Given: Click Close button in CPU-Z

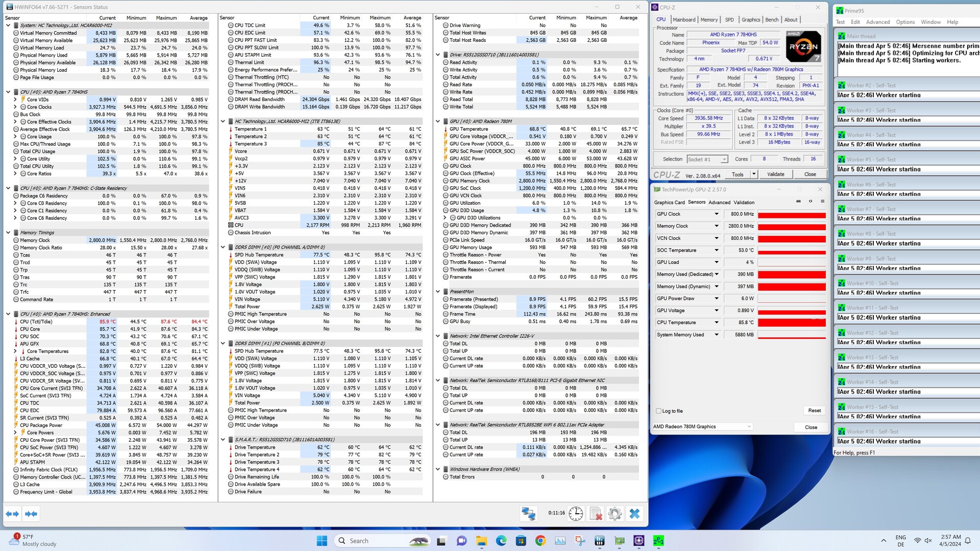Looking at the screenshot, I should click(x=810, y=174).
